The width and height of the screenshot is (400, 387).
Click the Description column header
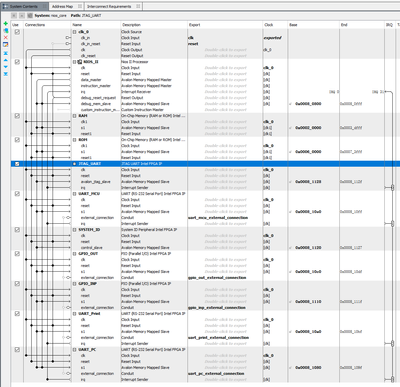click(131, 25)
